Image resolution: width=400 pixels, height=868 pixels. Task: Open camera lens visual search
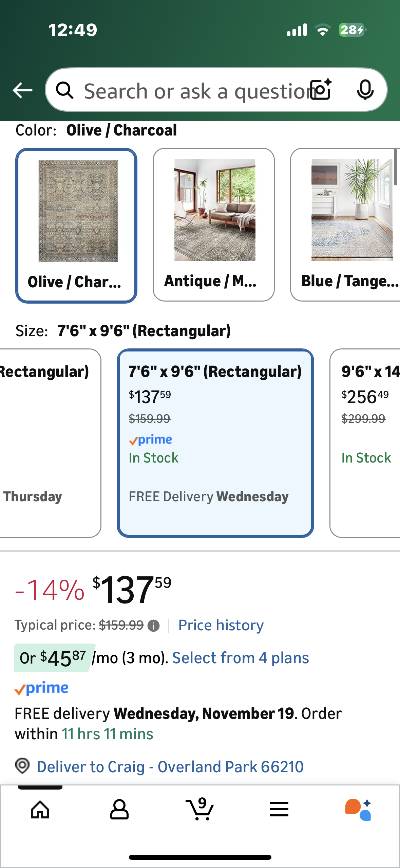point(321,90)
